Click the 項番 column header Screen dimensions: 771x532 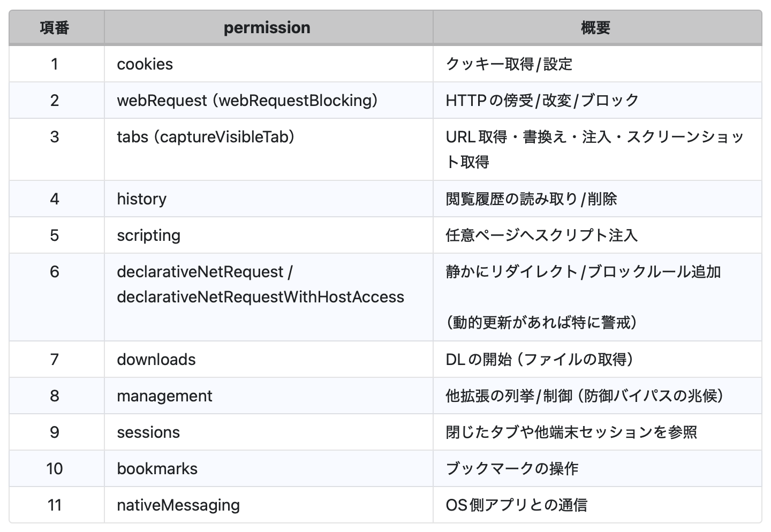point(55,28)
